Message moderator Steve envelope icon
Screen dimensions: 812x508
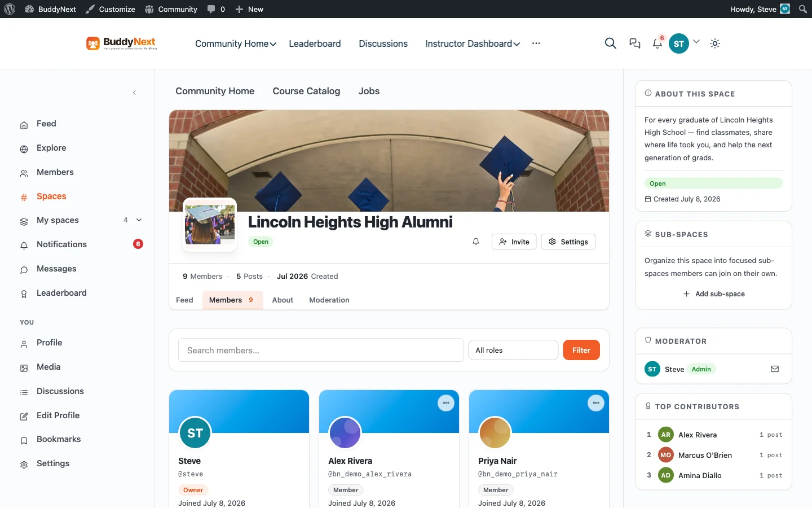[775, 369]
